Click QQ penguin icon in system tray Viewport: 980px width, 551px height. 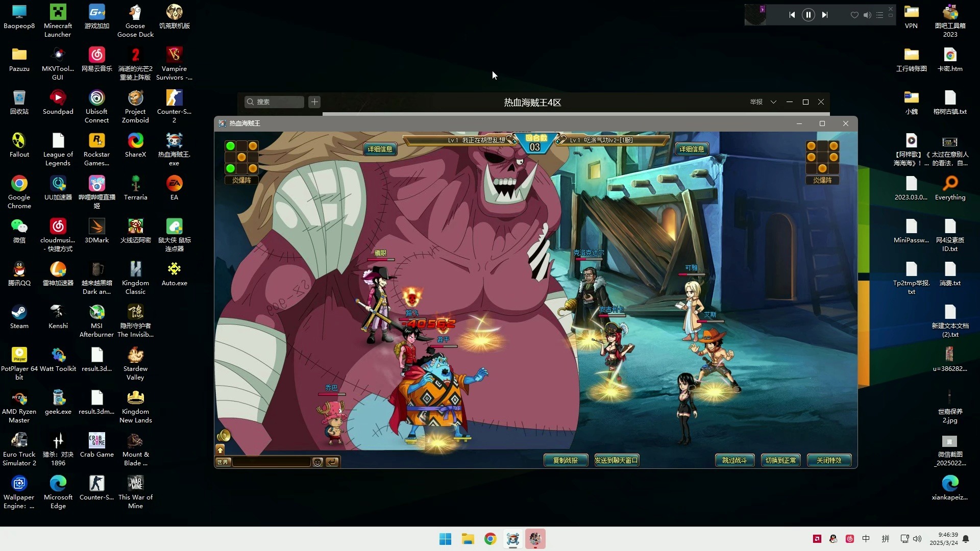click(x=834, y=539)
